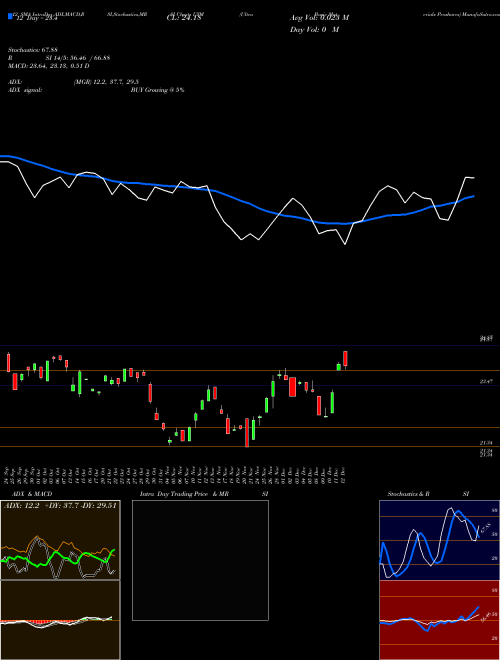The image size is (500, 660).
Task: Click the '12 Dec' date axis label
Action: click(x=345, y=475)
